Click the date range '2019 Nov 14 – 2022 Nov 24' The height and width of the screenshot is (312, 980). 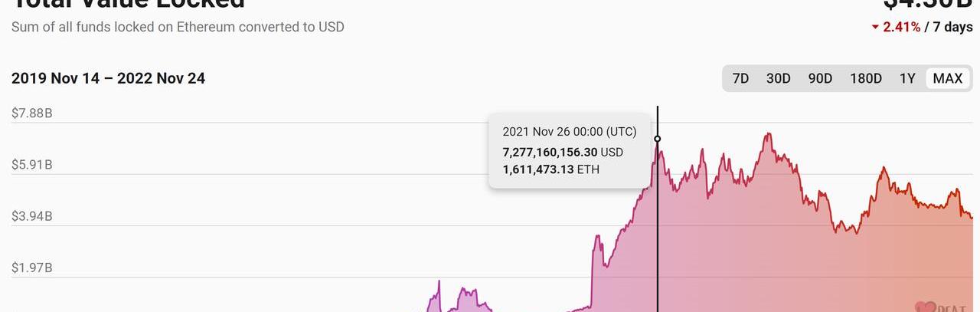(x=108, y=78)
